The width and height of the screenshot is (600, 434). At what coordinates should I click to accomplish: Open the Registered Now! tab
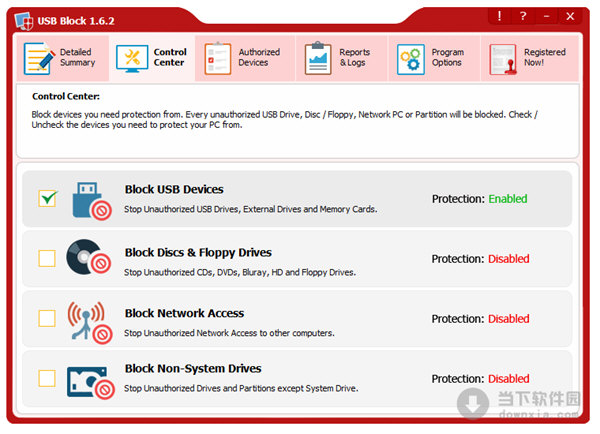pos(529,58)
